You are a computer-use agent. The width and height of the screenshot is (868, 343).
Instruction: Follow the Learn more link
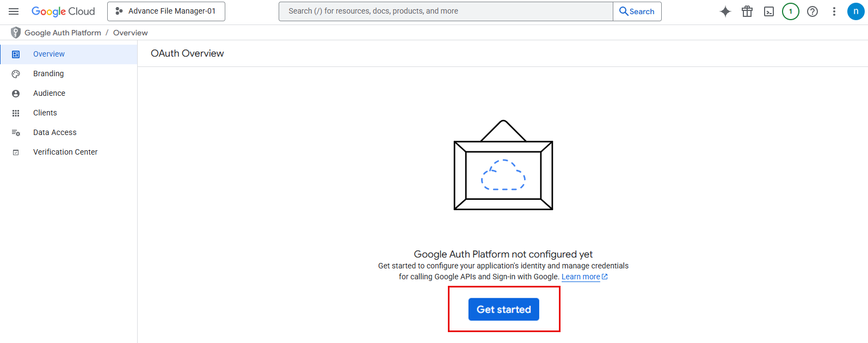581,277
